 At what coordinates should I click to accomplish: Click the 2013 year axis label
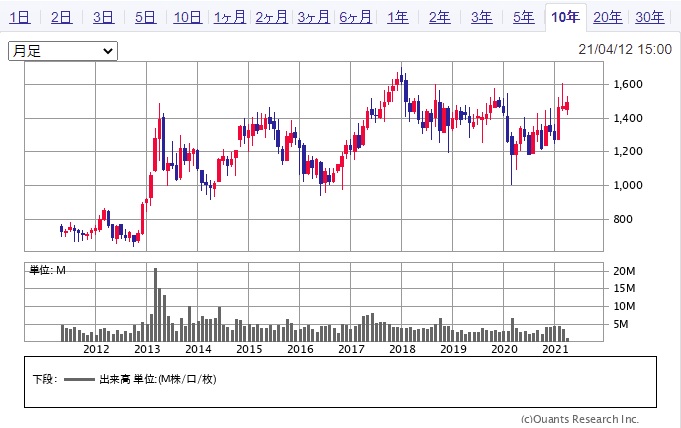click(x=147, y=349)
